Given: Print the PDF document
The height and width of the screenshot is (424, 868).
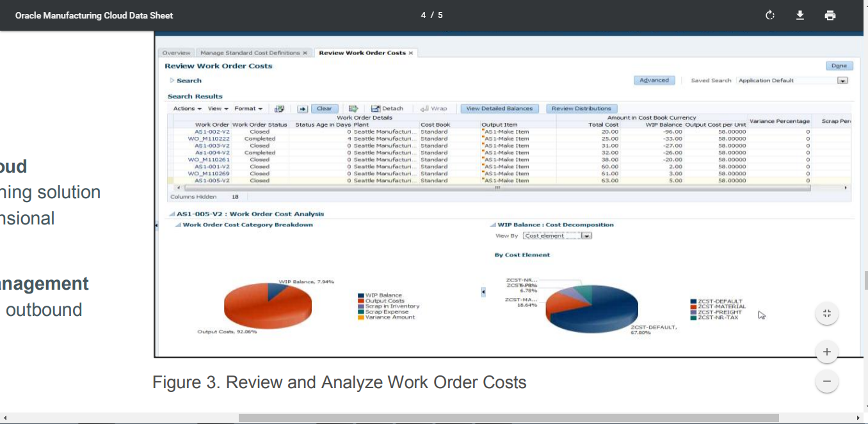Looking at the screenshot, I should (830, 15).
